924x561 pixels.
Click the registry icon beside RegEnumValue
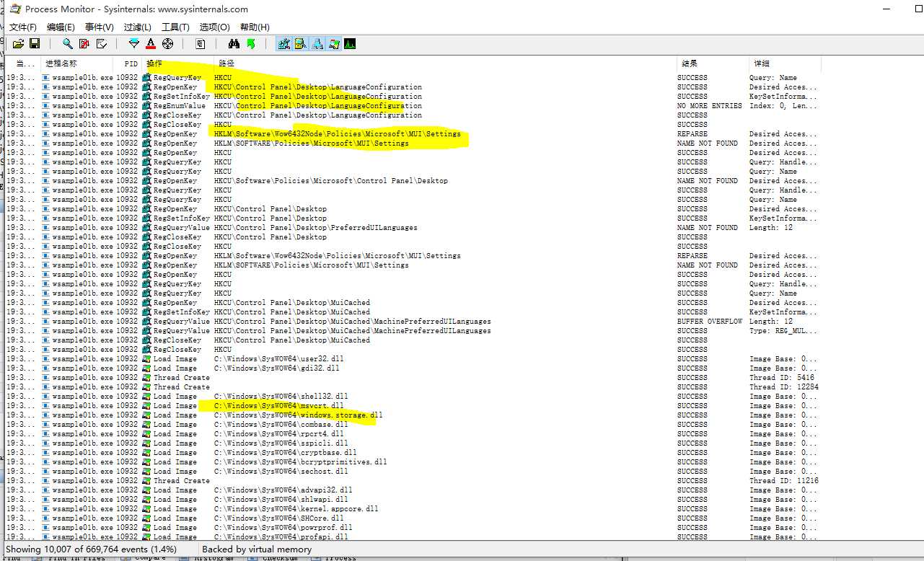coord(147,105)
